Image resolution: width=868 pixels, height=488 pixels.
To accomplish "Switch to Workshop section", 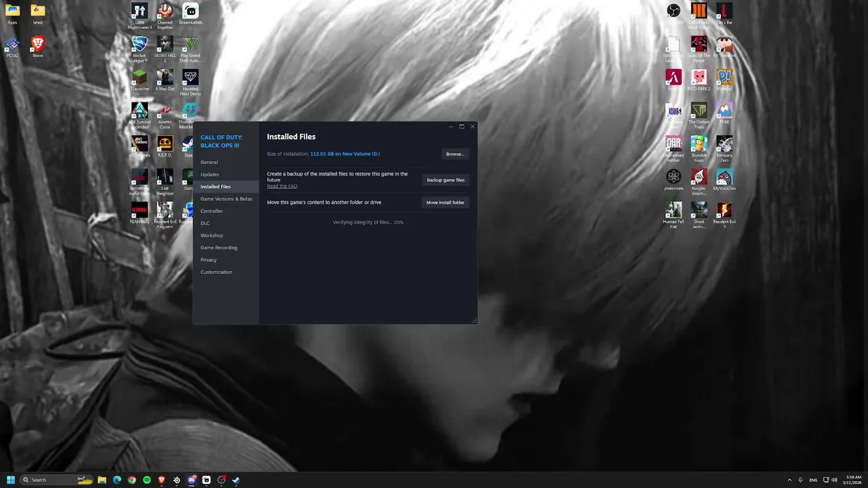I will click(x=212, y=235).
